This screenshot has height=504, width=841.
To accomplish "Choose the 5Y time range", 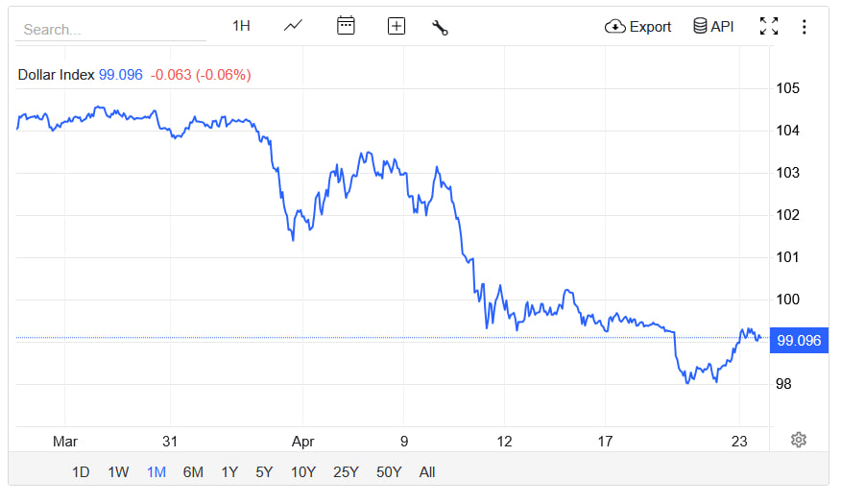I will click(263, 471).
